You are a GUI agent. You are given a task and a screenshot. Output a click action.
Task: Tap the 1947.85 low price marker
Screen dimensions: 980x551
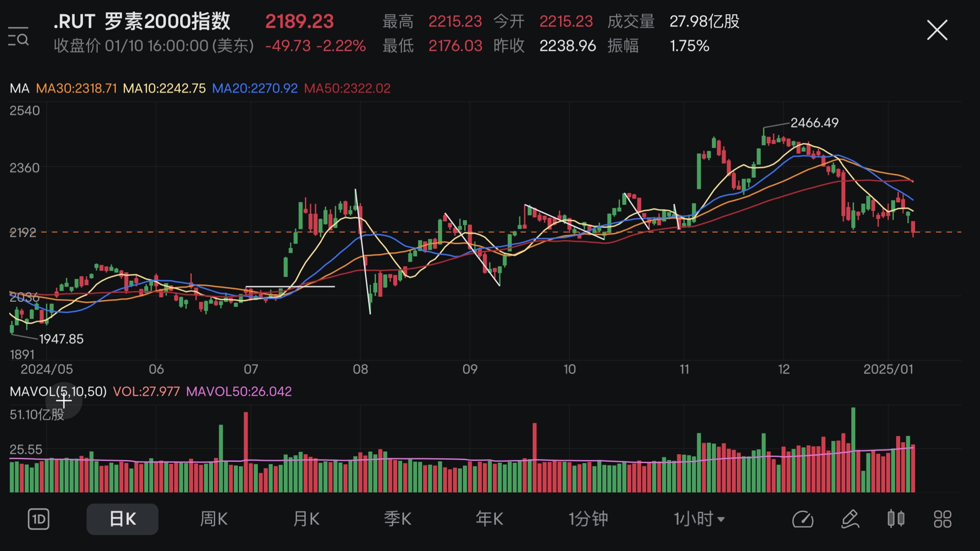point(61,339)
